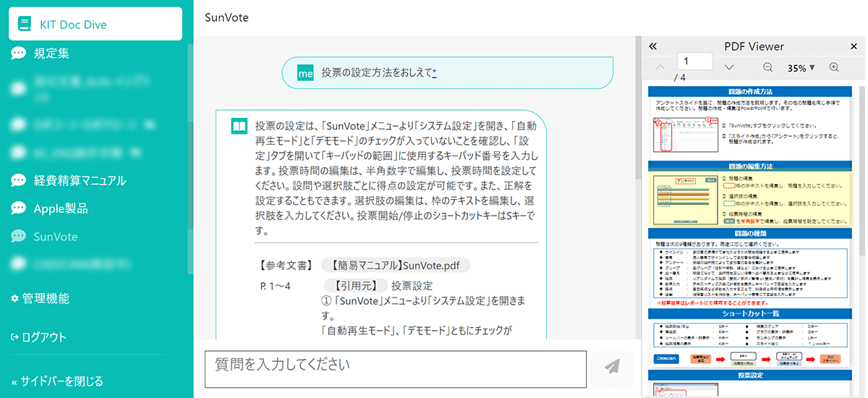Open 【簡易マニュアル】SunVote.pdf reference
The width and height of the screenshot is (868, 398).
(396, 266)
